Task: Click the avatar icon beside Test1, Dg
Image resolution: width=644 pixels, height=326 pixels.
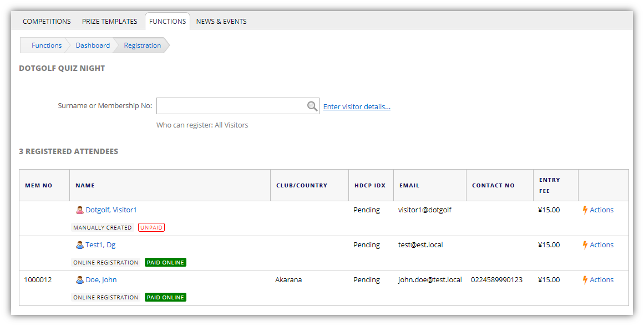Action: pos(80,245)
